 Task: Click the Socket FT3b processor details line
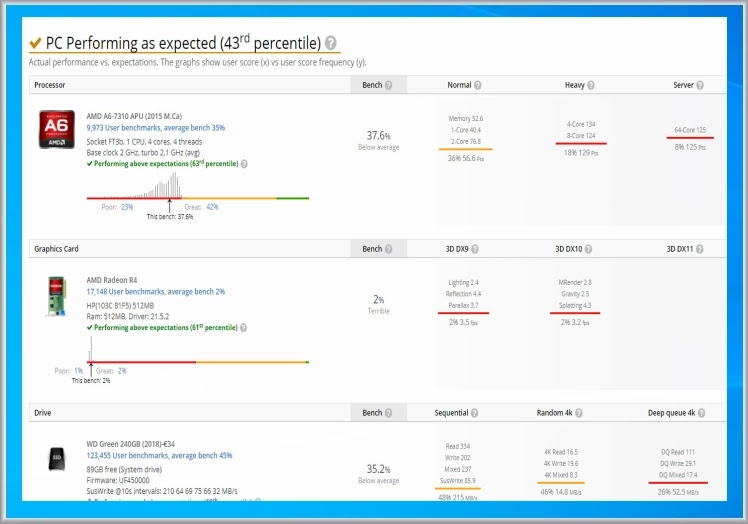144,142
